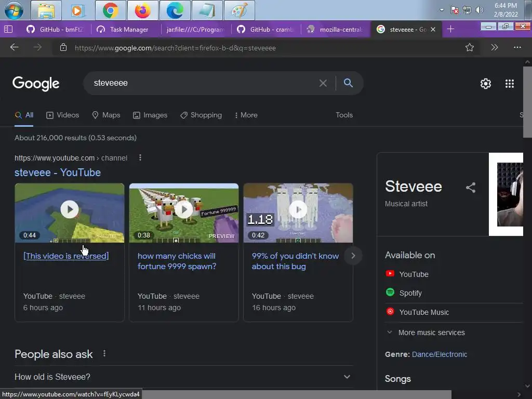Share the Steveee knowledge panel
532x399 pixels.
click(x=471, y=188)
